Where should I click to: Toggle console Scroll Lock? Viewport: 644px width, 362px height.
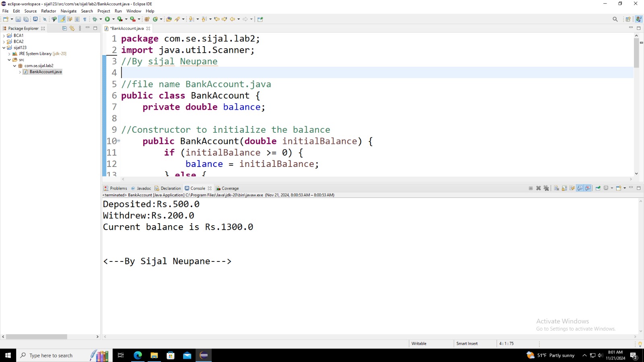[564, 188]
